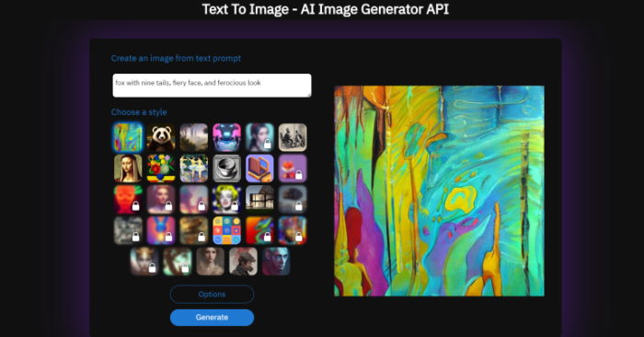
Task: Choose the ballerinas painting style
Action: click(x=194, y=168)
